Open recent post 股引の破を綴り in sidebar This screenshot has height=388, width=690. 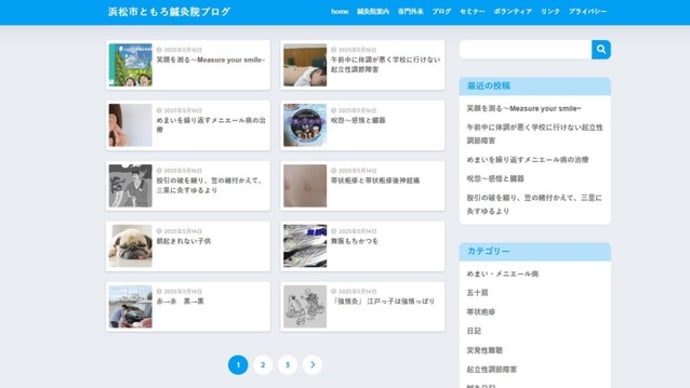pos(534,204)
